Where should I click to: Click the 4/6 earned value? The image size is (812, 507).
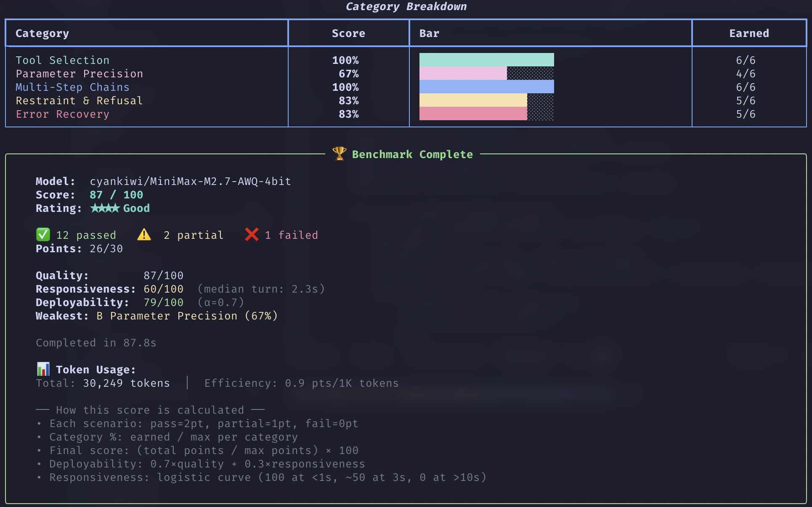click(746, 74)
